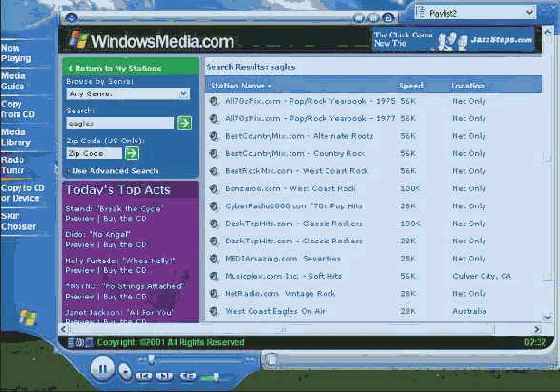Click the Zip Code input field
Screen dimensions: 560x392
coord(94,154)
